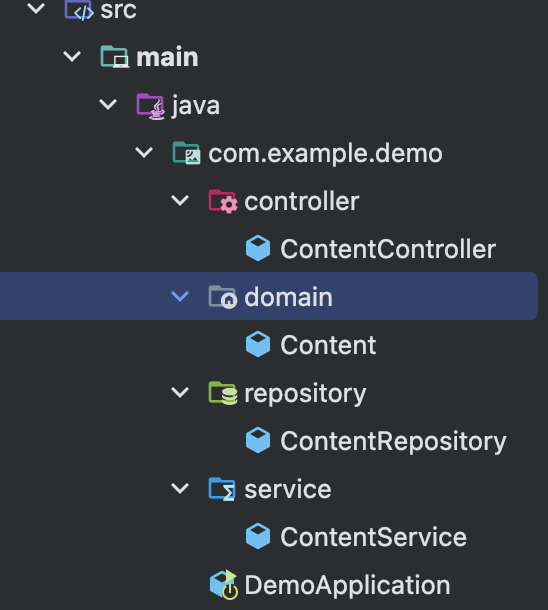Collapse the controller folder chevron
The image size is (548, 610).
pos(180,201)
